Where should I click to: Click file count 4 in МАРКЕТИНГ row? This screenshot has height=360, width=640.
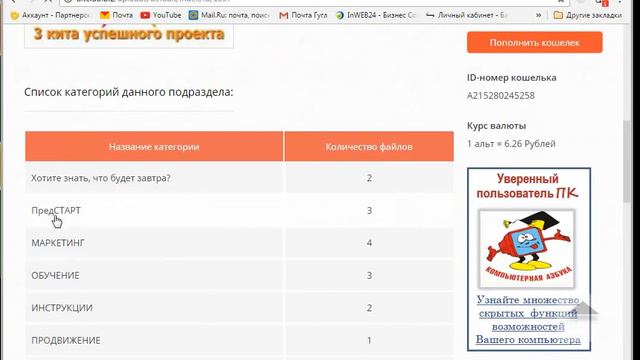369,243
